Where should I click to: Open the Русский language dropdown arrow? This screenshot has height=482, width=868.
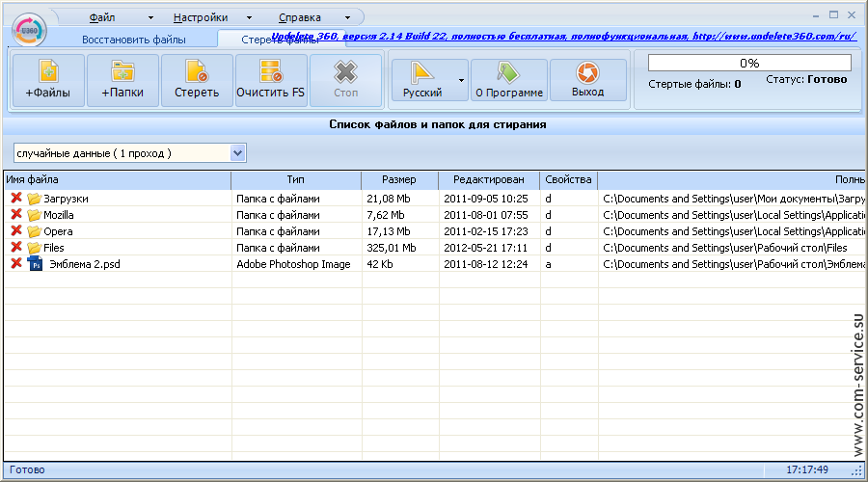tap(461, 80)
